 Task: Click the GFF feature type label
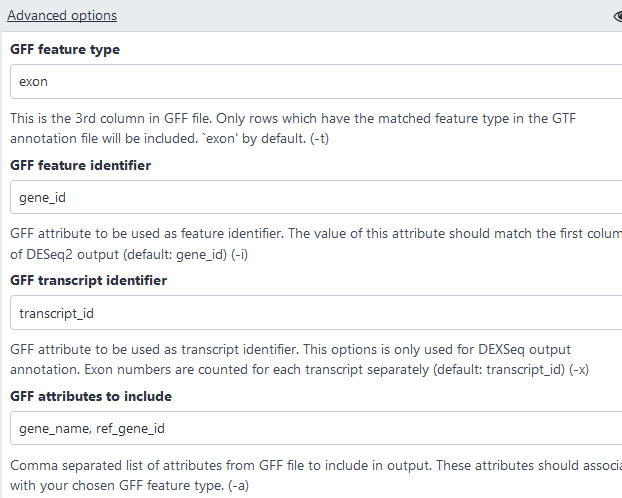65,50
